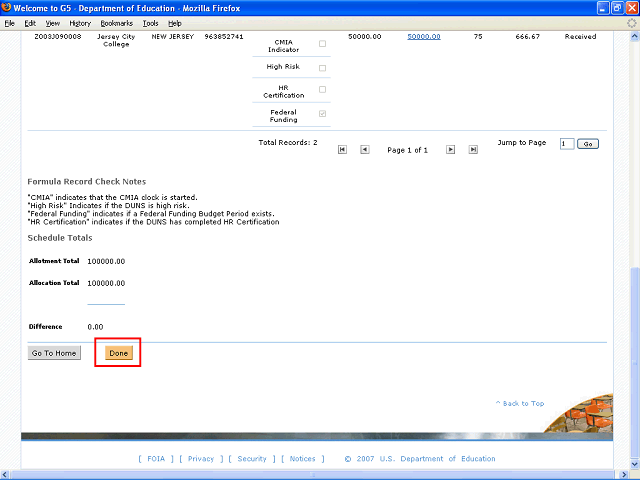Select the Jersey City College cell
The height and width of the screenshot is (480, 640).
[116, 40]
